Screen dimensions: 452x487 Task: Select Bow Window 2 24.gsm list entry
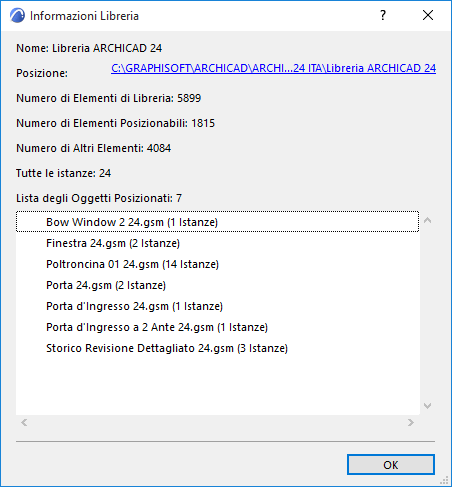pyautogui.click(x=217, y=222)
